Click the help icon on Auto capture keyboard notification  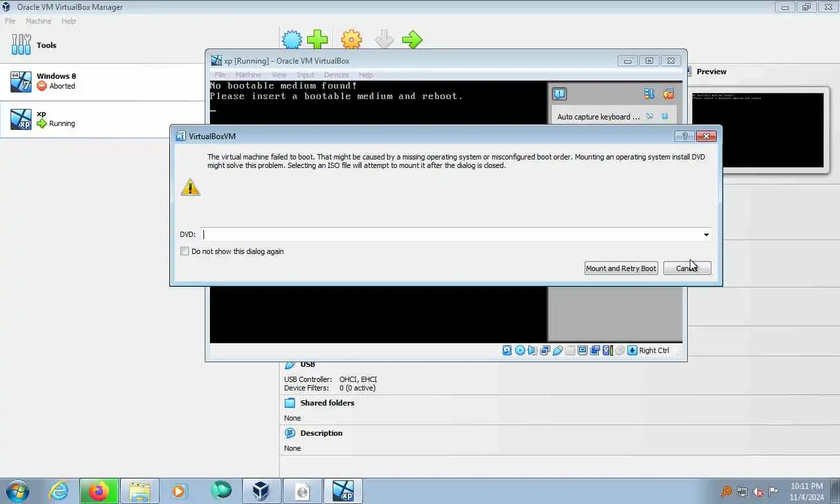point(650,116)
